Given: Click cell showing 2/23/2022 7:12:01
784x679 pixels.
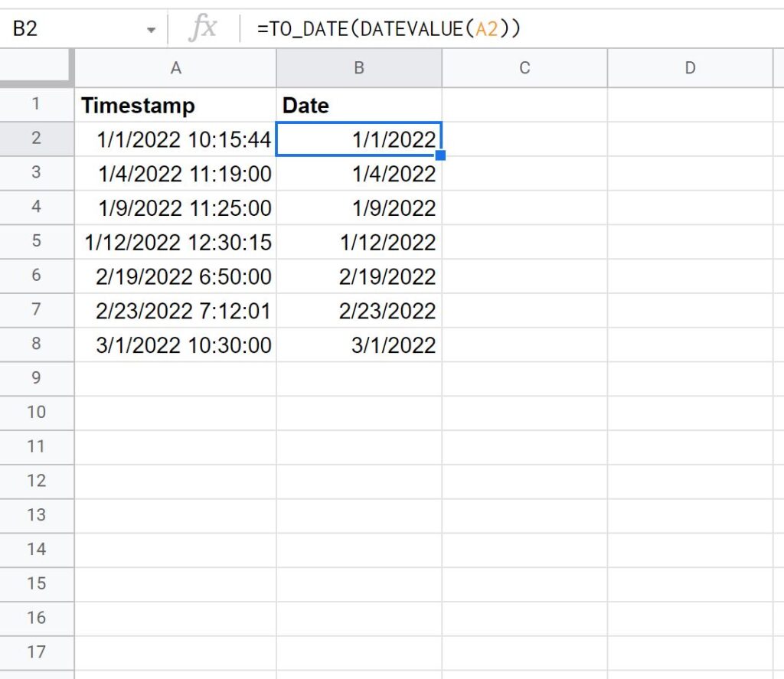Looking at the screenshot, I should click(175, 311).
